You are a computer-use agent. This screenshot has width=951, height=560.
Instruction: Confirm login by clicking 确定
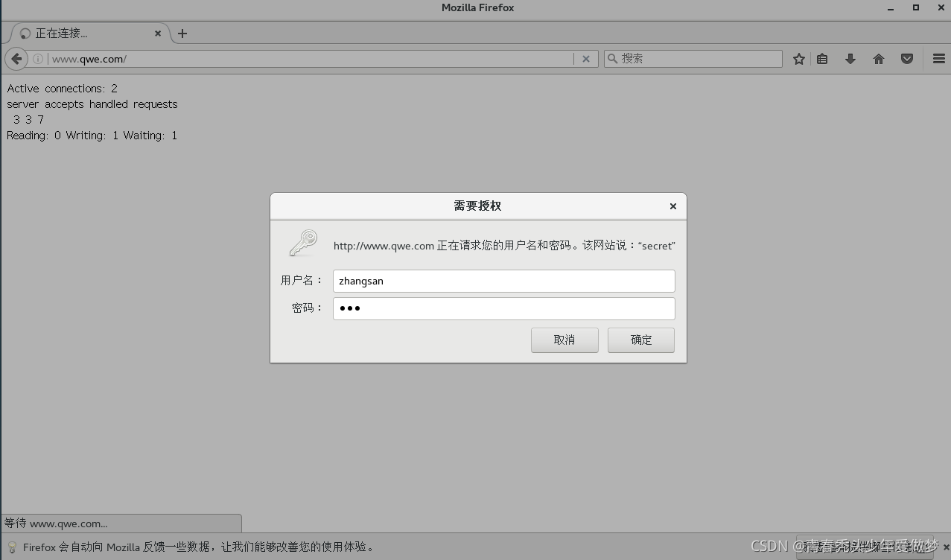pyautogui.click(x=640, y=340)
